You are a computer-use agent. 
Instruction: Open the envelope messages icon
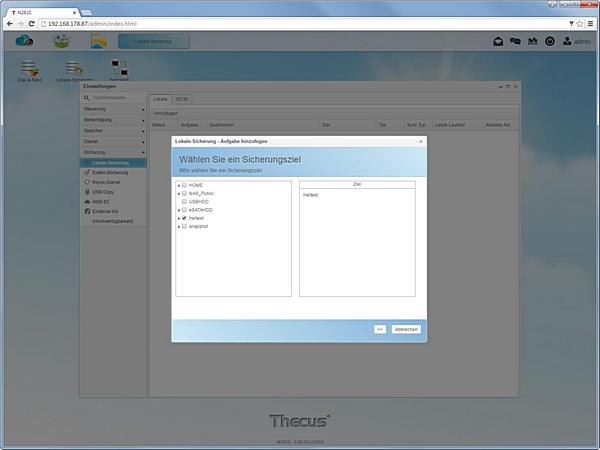498,41
